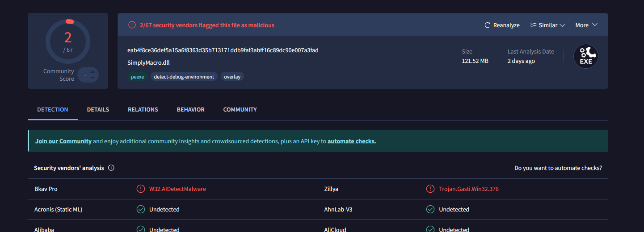Click the detection score circle gauge
Screen dimensions: 644x232
click(68, 41)
